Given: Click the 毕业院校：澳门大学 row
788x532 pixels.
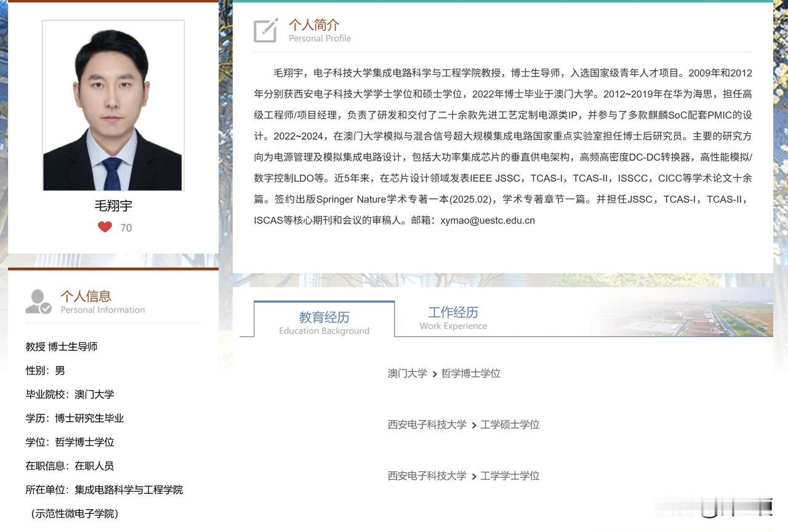Looking at the screenshot, I should pos(70,395).
